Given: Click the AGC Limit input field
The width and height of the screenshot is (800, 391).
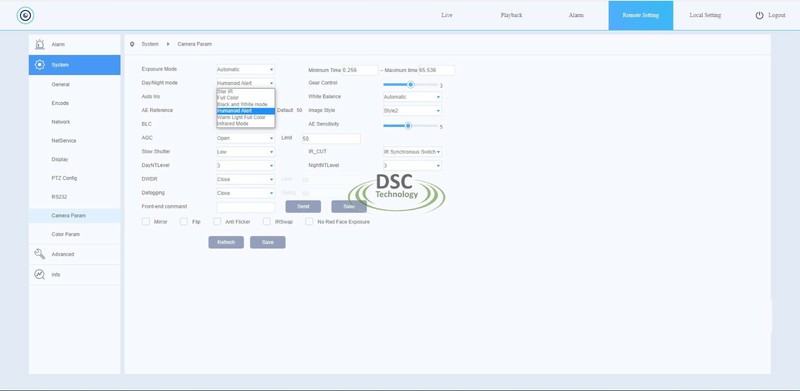Looking at the screenshot, I should 331,138.
